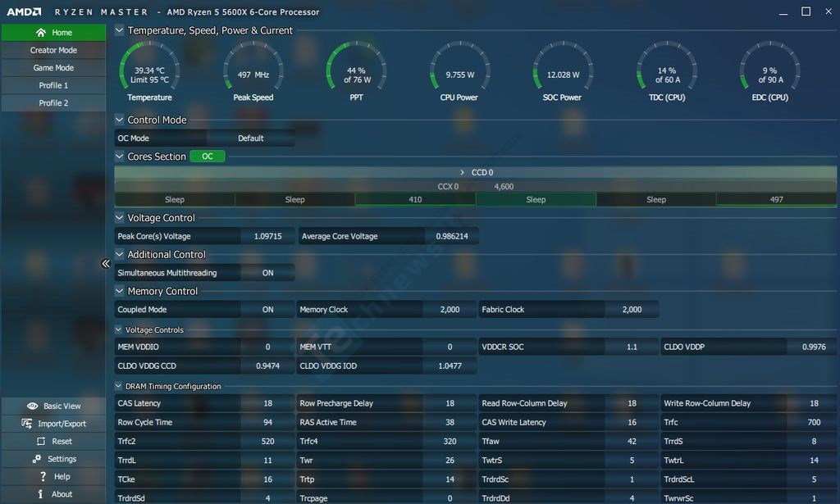Click the PPT gauge dial
This screenshot has height=504, width=840.
(x=356, y=70)
